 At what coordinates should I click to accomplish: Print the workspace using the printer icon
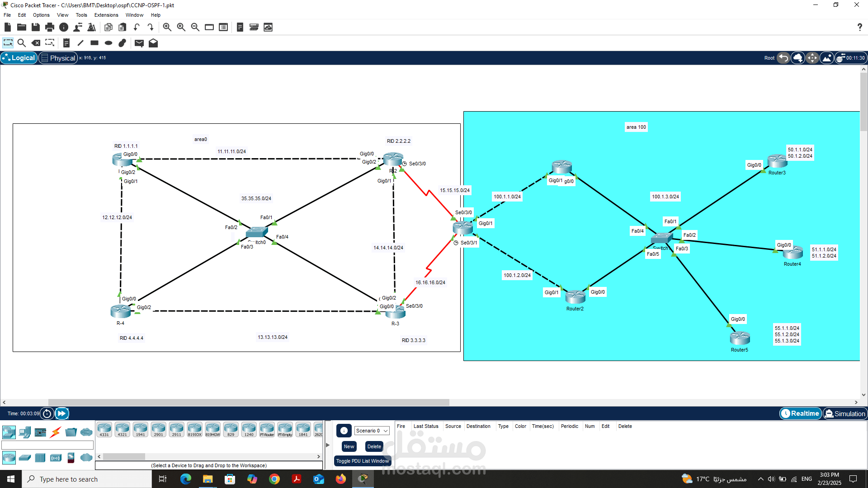click(x=50, y=27)
